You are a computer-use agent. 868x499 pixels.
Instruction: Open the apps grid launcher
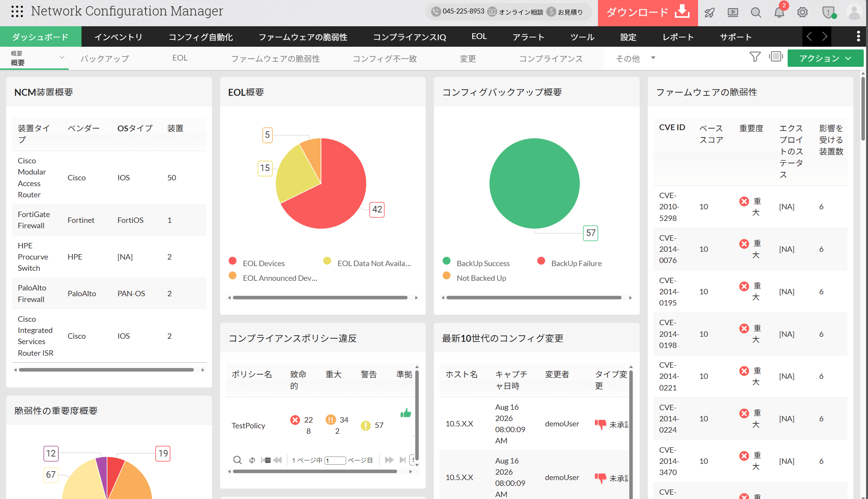pos(17,12)
